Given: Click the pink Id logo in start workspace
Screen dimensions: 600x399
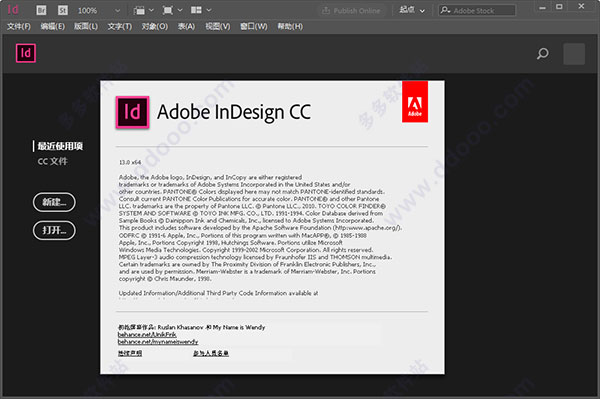Looking at the screenshot, I should 26,53.
